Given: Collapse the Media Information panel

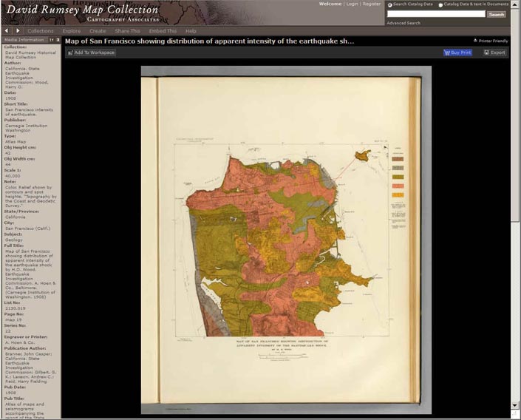Looking at the screenshot, I should 51,40.
